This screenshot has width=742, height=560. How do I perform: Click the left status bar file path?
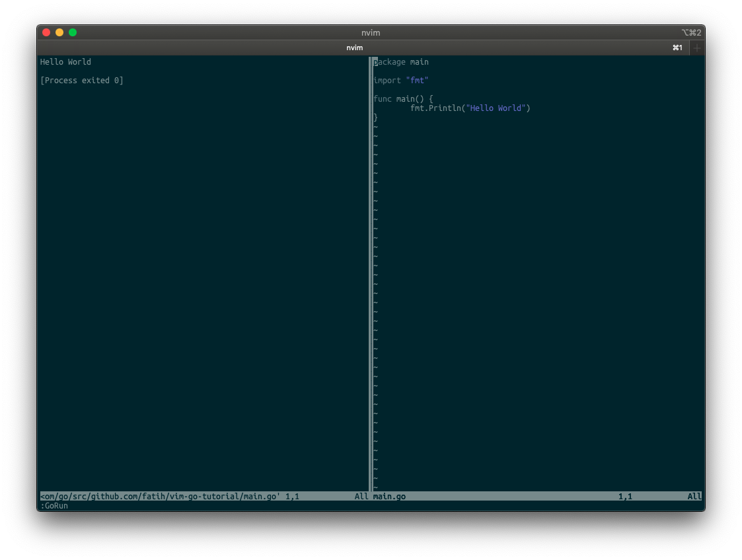point(161,497)
